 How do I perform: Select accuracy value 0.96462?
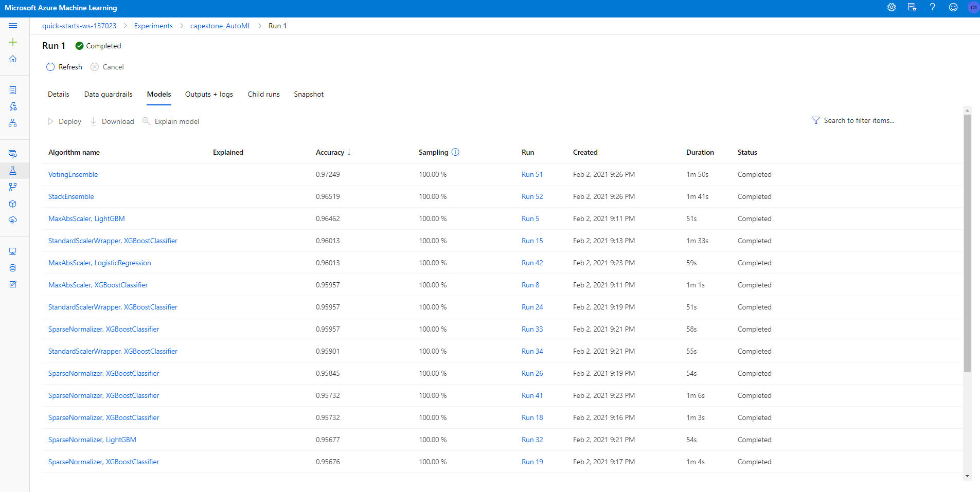click(x=328, y=218)
